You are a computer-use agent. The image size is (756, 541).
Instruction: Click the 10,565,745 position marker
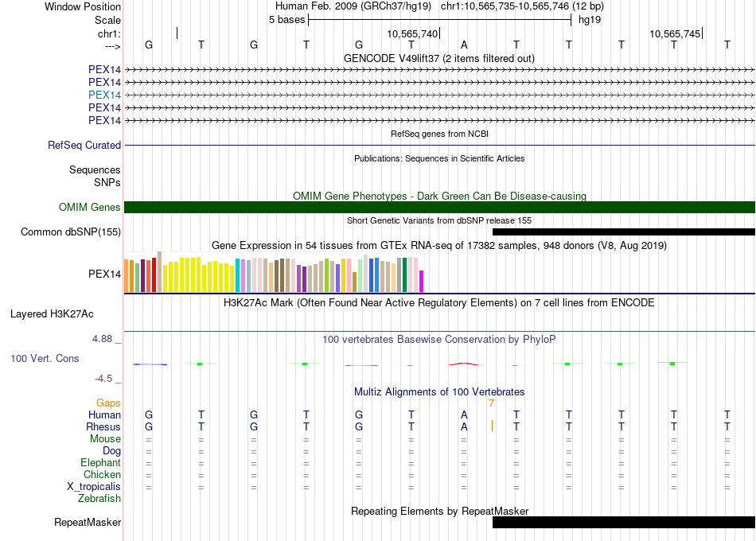tap(675, 33)
